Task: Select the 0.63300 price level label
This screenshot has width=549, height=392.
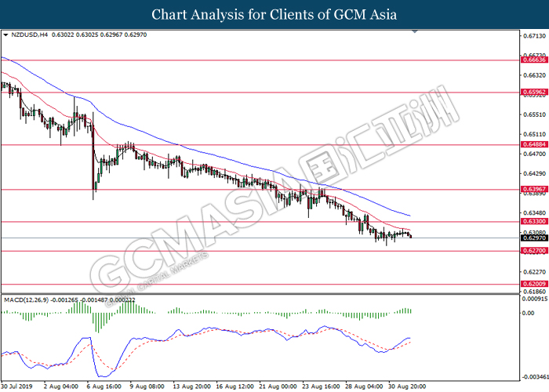Action: tap(534, 222)
